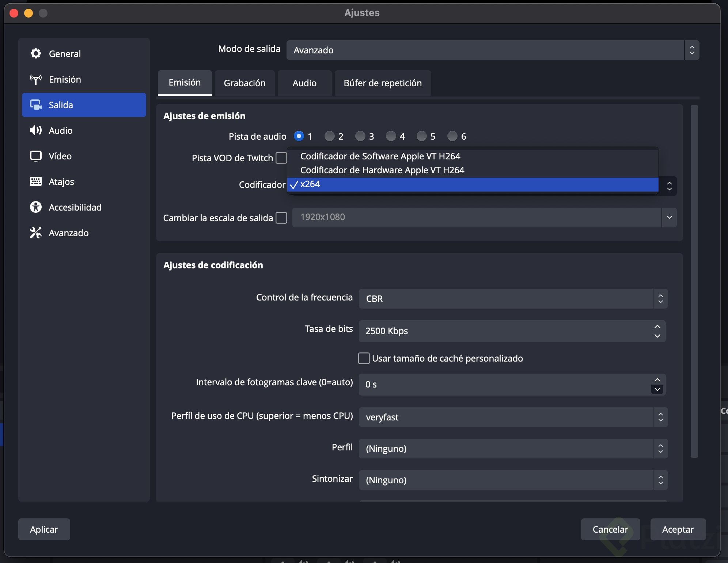
Task: Increase Tasa de bits with up stepper
Action: (x=657, y=327)
